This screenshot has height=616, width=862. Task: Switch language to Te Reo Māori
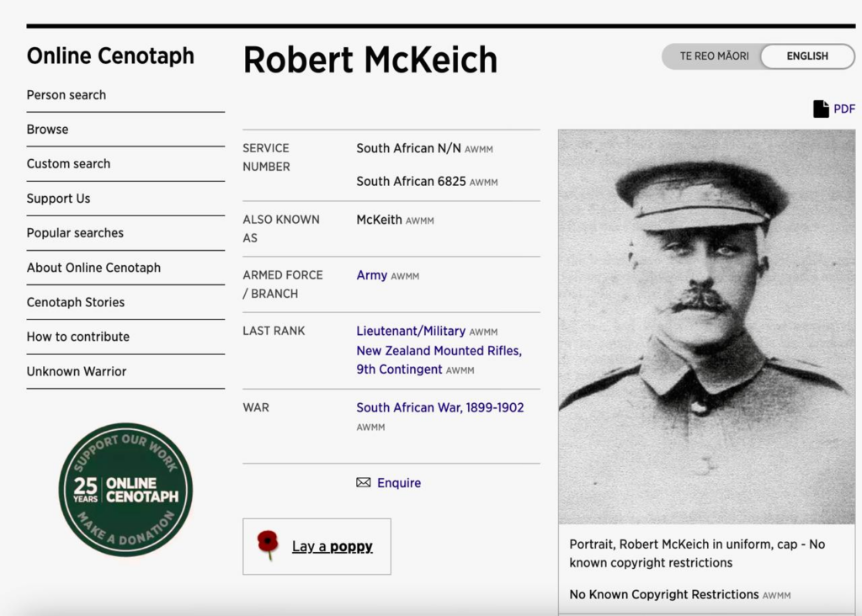pos(714,56)
